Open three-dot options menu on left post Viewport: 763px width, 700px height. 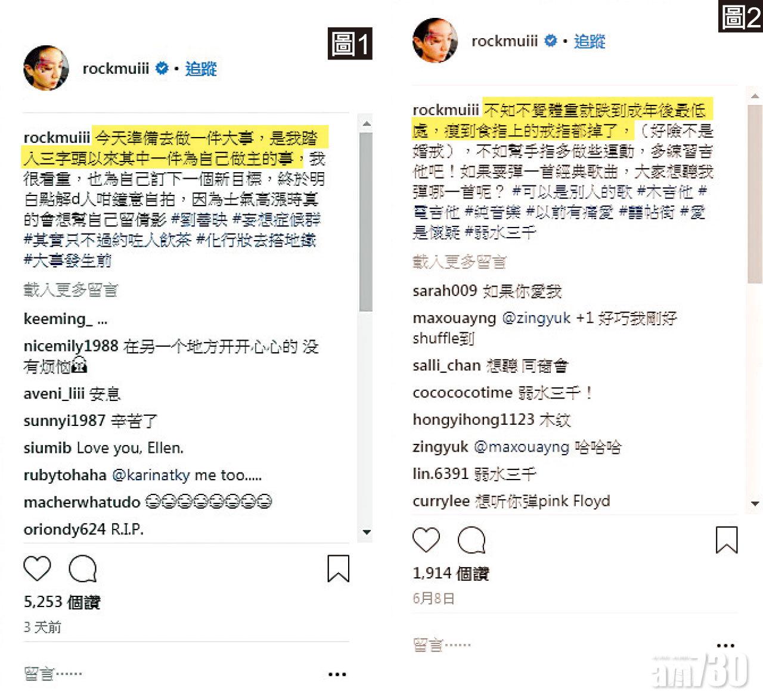337,674
